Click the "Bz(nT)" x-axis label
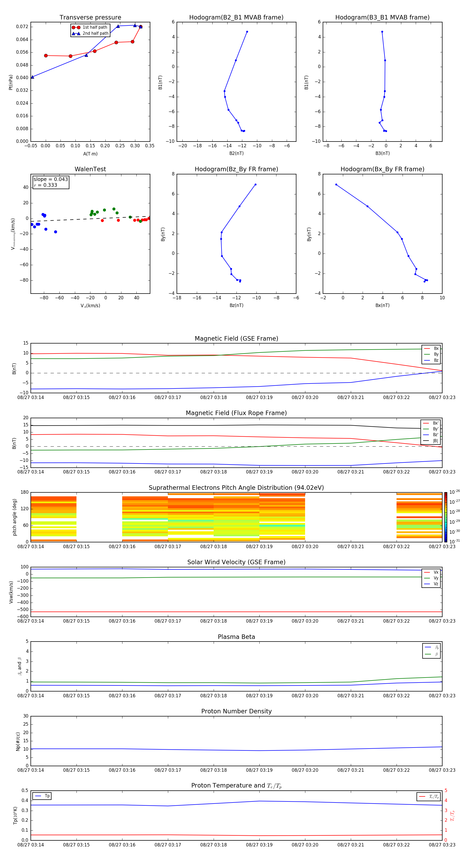The image size is (473, 868). (x=236, y=306)
